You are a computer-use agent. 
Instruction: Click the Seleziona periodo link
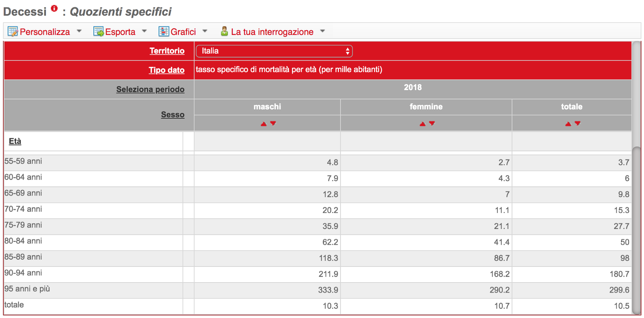pyautogui.click(x=150, y=89)
